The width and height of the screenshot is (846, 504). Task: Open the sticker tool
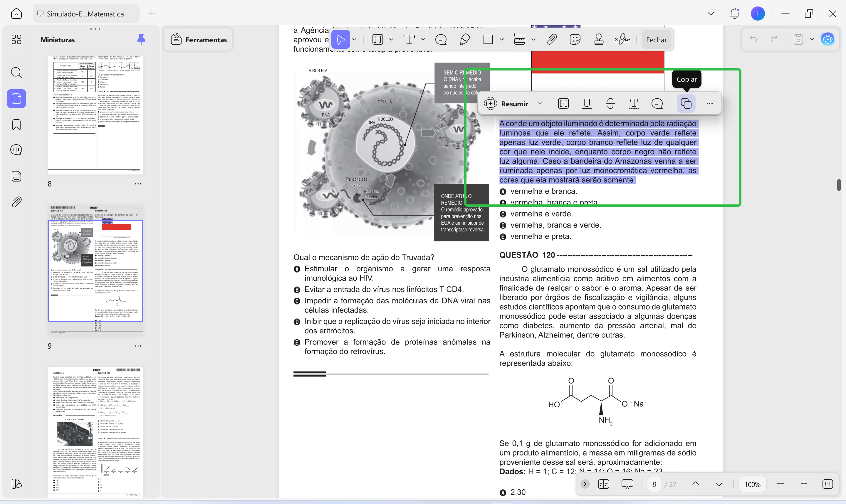point(575,39)
